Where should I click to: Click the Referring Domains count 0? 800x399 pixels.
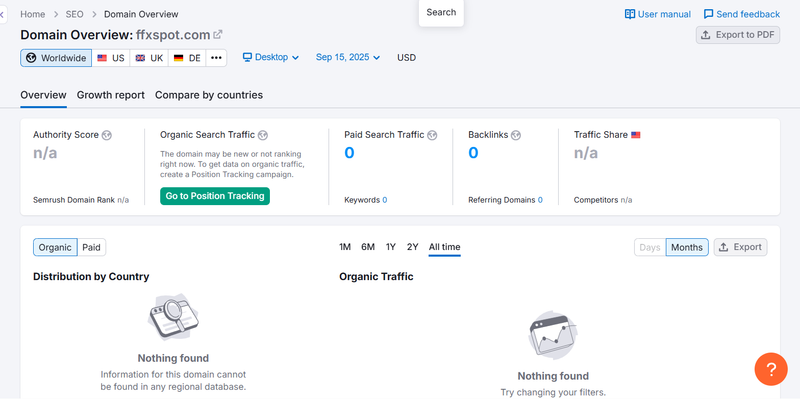tap(540, 200)
